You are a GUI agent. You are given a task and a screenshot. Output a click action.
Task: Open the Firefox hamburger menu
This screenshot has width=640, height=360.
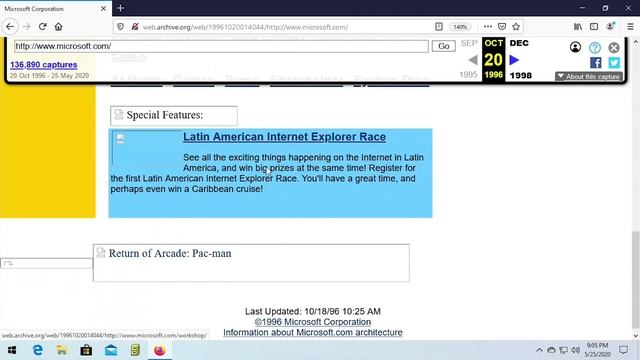630,27
